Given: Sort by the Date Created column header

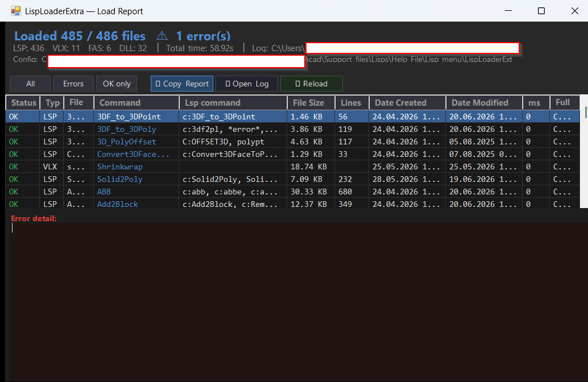Looking at the screenshot, I should point(407,103).
